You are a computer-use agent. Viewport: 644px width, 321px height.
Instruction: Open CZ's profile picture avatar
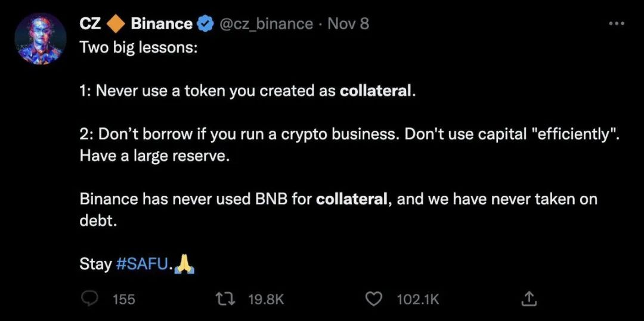pyautogui.click(x=40, y=38)
